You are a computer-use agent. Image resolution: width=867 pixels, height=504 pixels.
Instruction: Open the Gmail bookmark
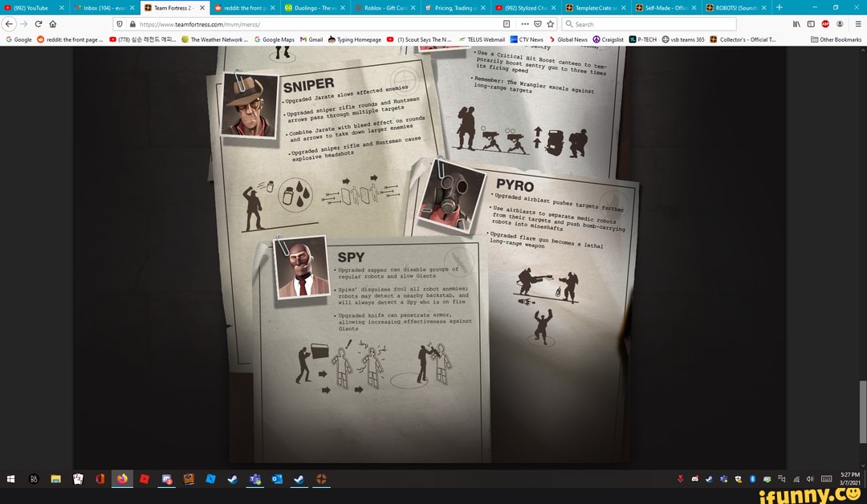[x=311, y=39]
